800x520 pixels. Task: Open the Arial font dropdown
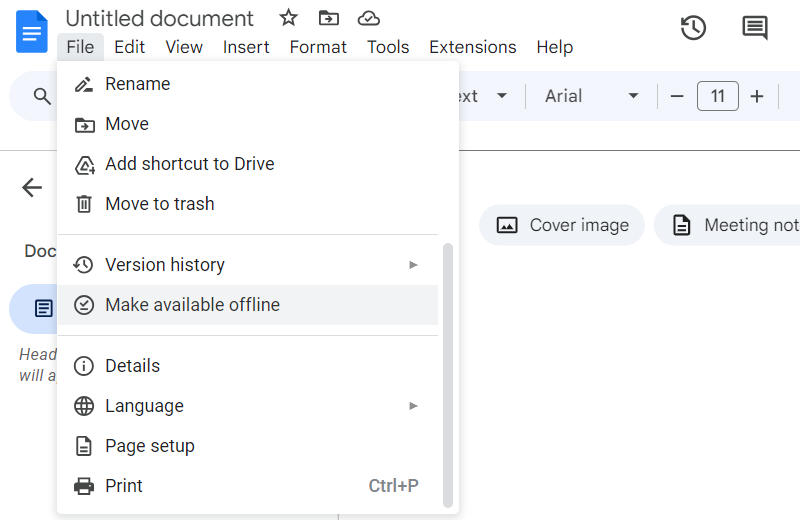click(591, 96)
